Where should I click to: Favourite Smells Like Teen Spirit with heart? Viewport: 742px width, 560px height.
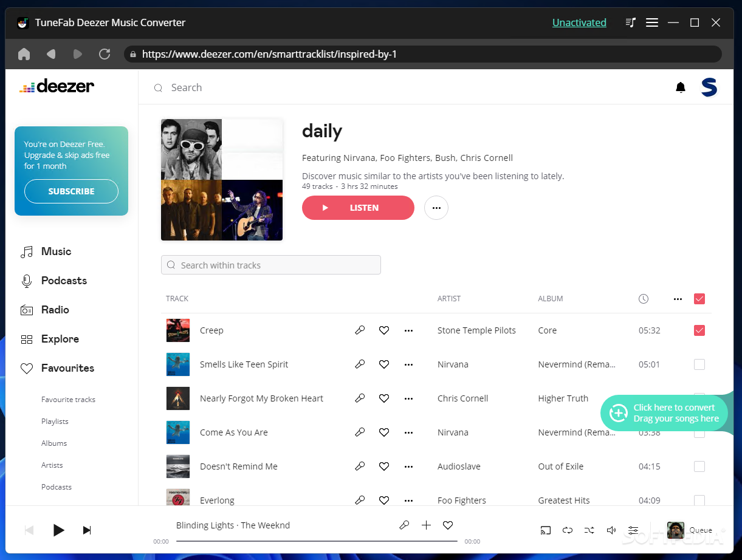384,364
